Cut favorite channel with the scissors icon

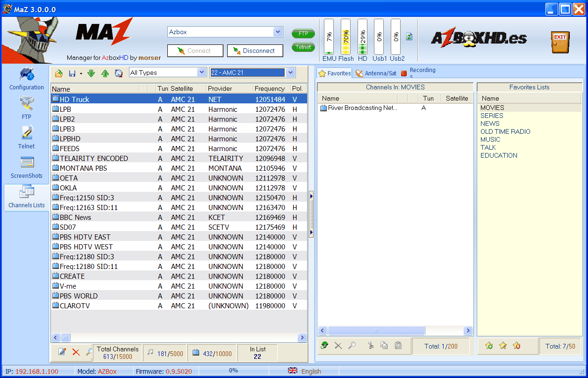(x=371, y=346)
